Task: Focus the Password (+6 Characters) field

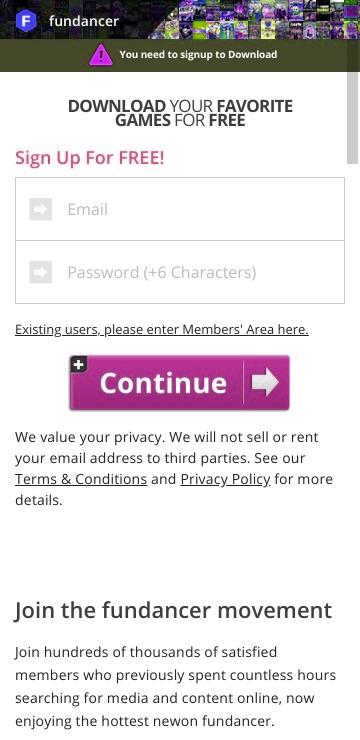Action: point(180,272)
